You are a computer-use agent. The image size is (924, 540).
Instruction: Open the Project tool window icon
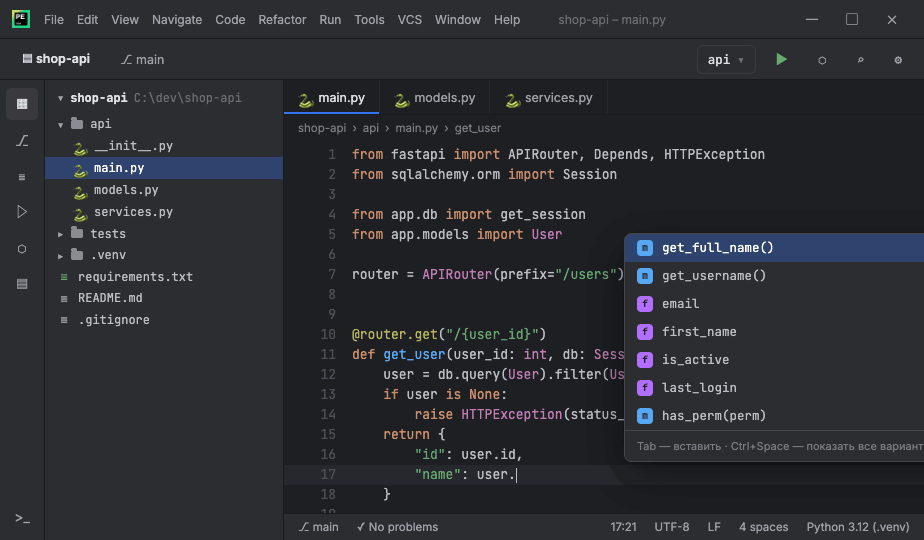pos(22,104)
